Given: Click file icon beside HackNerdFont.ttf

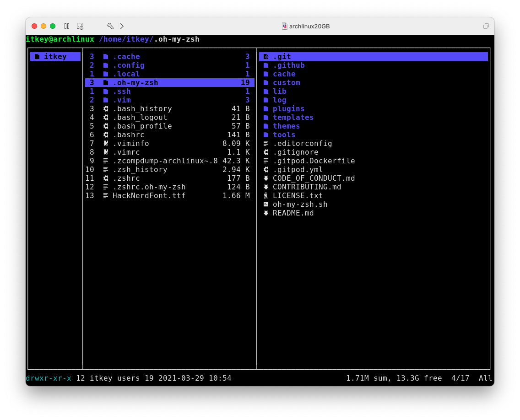Looking at the screenshot, I should tap(106, 195).
